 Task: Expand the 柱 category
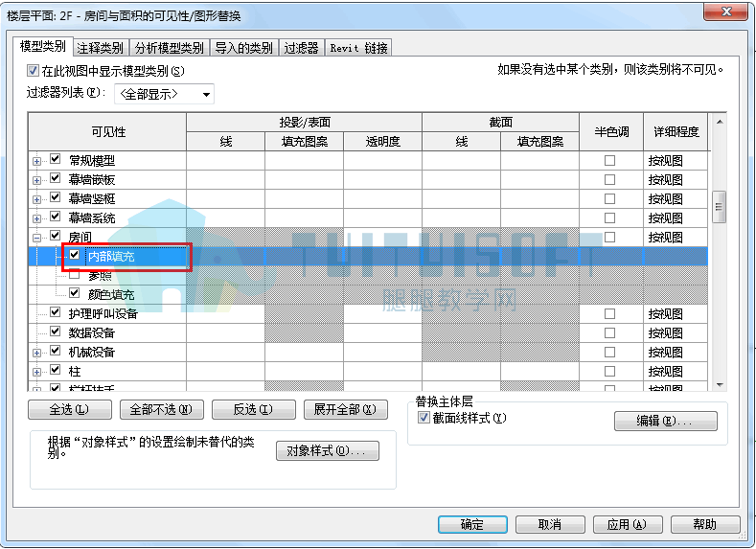coord(36,372)
